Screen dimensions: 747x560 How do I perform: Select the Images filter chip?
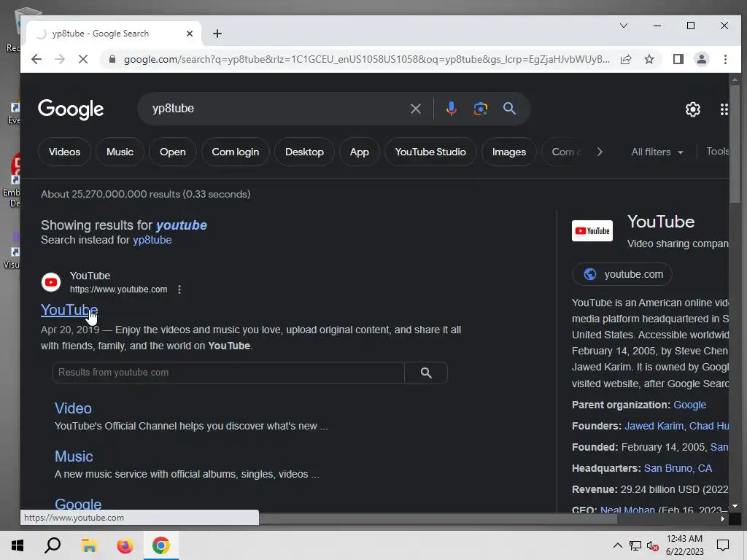pos(508,152)
